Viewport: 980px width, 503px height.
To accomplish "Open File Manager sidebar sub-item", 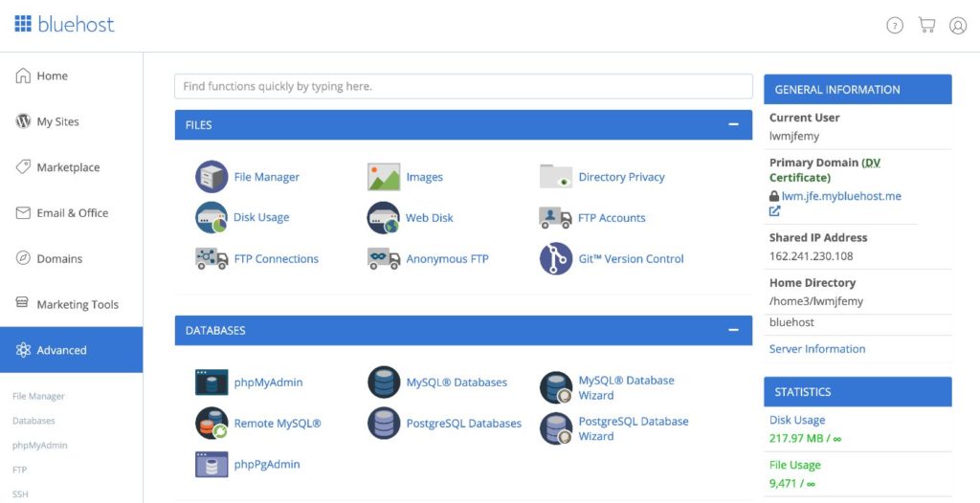I will 38,396.
